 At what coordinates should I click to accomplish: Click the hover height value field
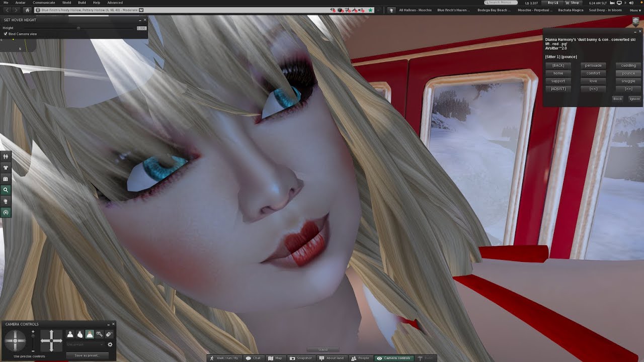tap(141, 28)
